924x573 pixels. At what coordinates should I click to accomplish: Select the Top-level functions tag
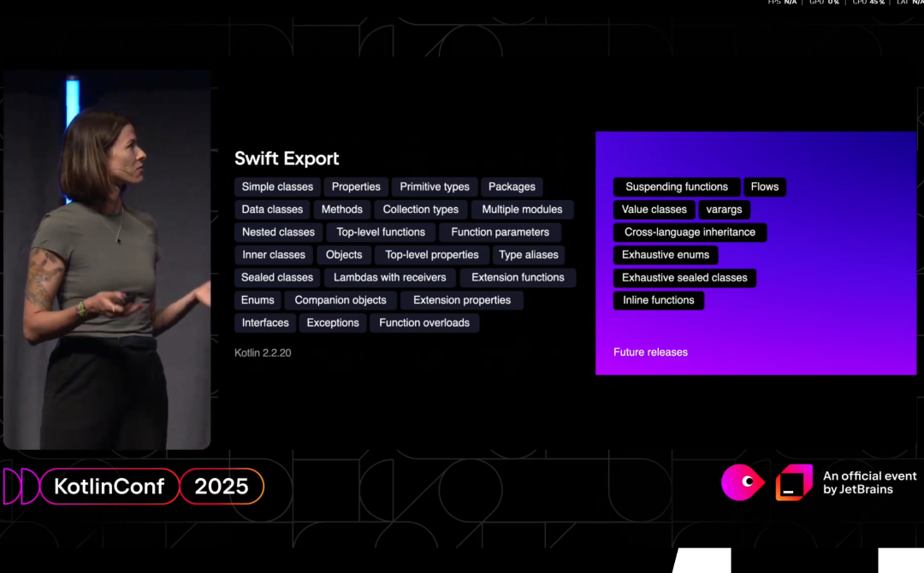(381, 232)
